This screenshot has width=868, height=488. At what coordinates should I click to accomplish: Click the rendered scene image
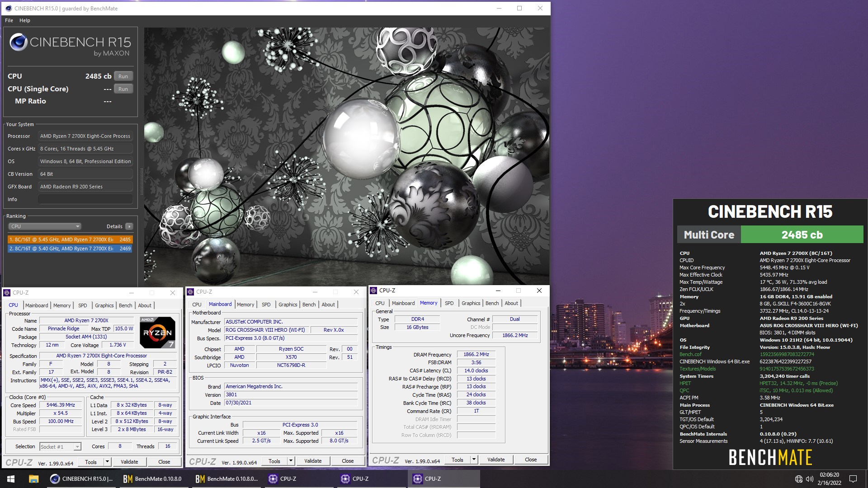(347, 156)
